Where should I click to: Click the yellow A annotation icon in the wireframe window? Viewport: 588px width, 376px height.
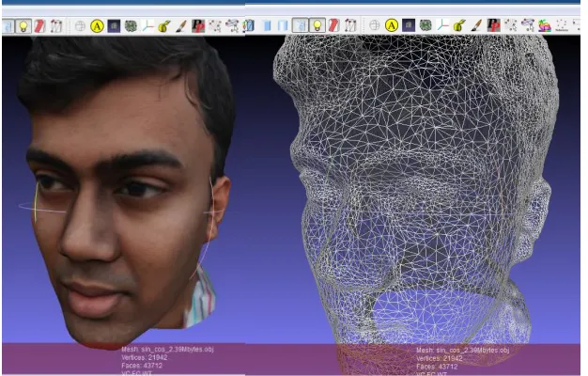(392, 25)
